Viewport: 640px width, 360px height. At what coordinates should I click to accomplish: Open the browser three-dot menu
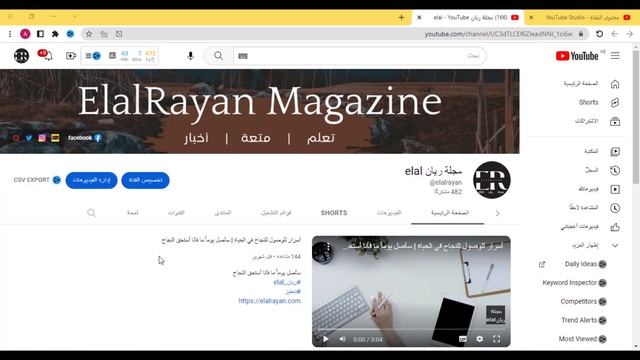[10, 34]
